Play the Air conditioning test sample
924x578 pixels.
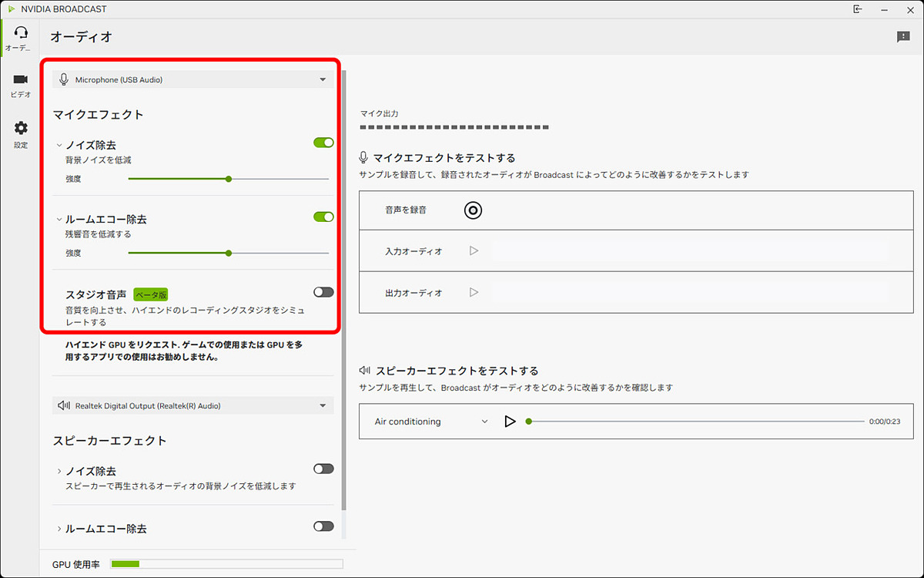pyautogui.click(x=510, y=422)
